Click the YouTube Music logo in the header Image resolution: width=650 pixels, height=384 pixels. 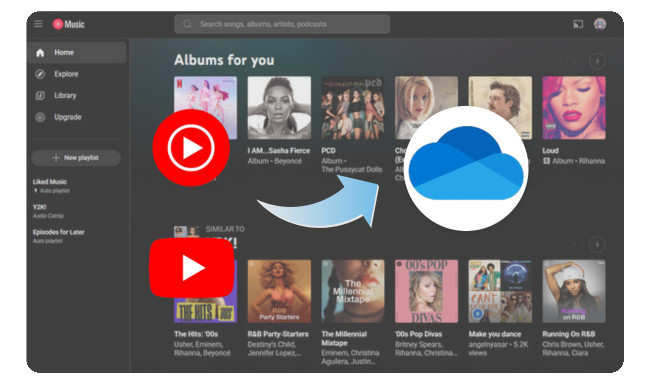pyautogui.click(x=68, y=24)
